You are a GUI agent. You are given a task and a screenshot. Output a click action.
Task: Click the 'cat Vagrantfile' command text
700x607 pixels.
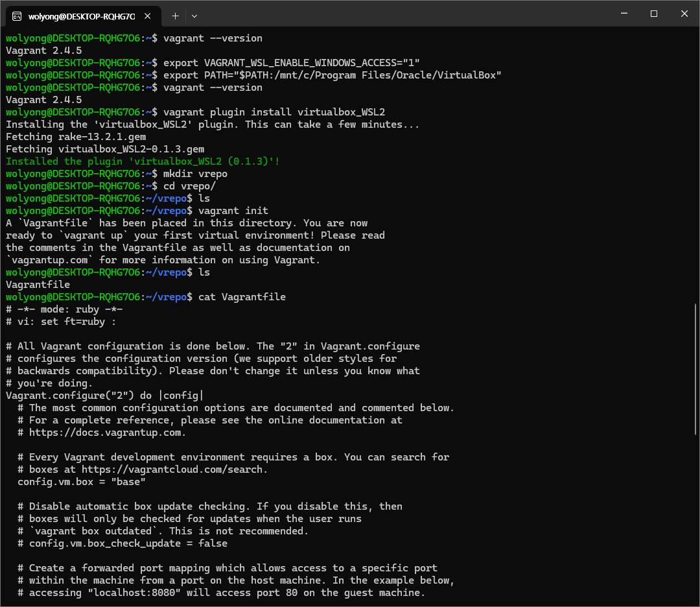[x=242, y=297]
